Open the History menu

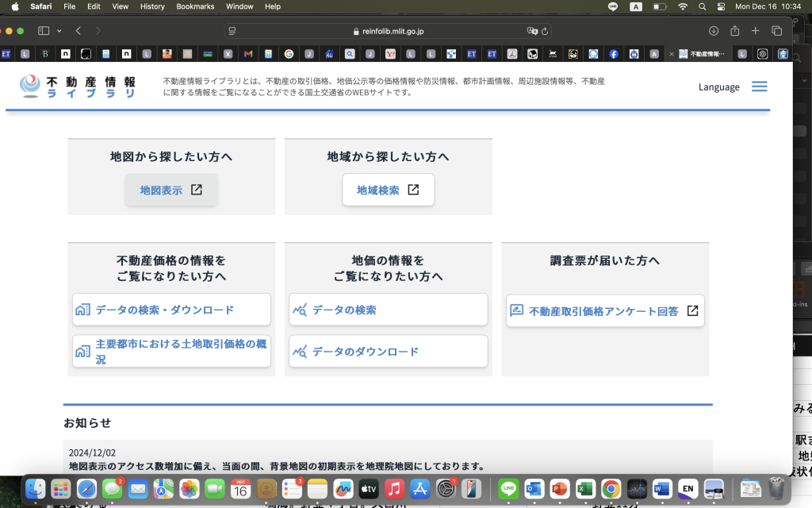coord(151,6)
